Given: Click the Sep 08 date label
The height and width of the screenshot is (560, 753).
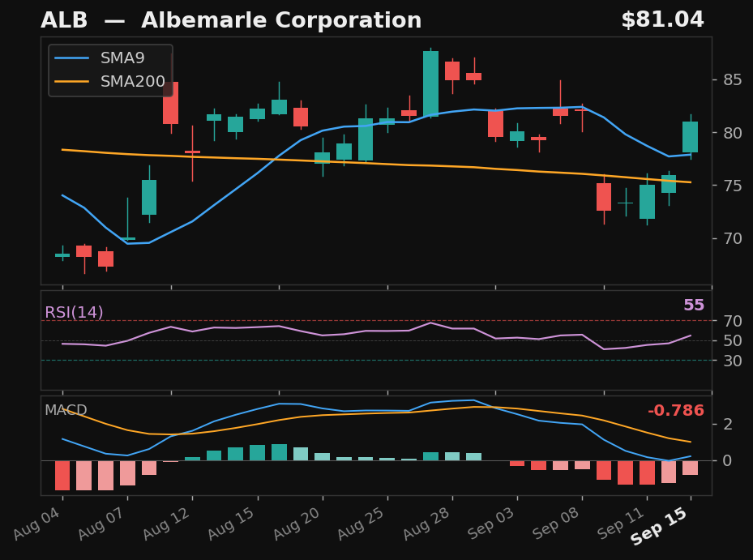Looking at the screenshot, I should (x=556, y=523).
